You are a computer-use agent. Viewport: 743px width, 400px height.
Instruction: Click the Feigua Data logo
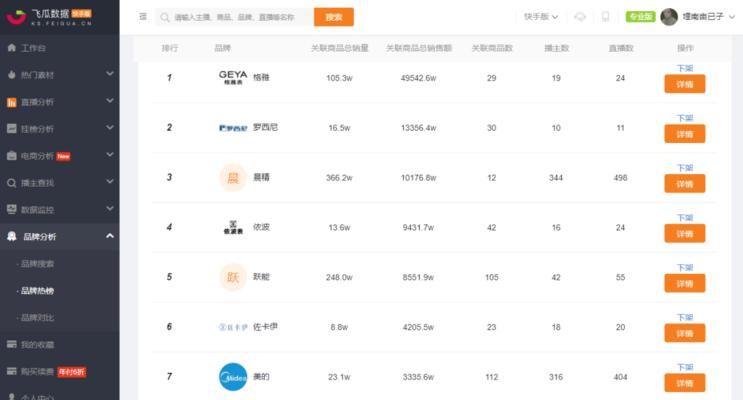(x=49, y=17)
